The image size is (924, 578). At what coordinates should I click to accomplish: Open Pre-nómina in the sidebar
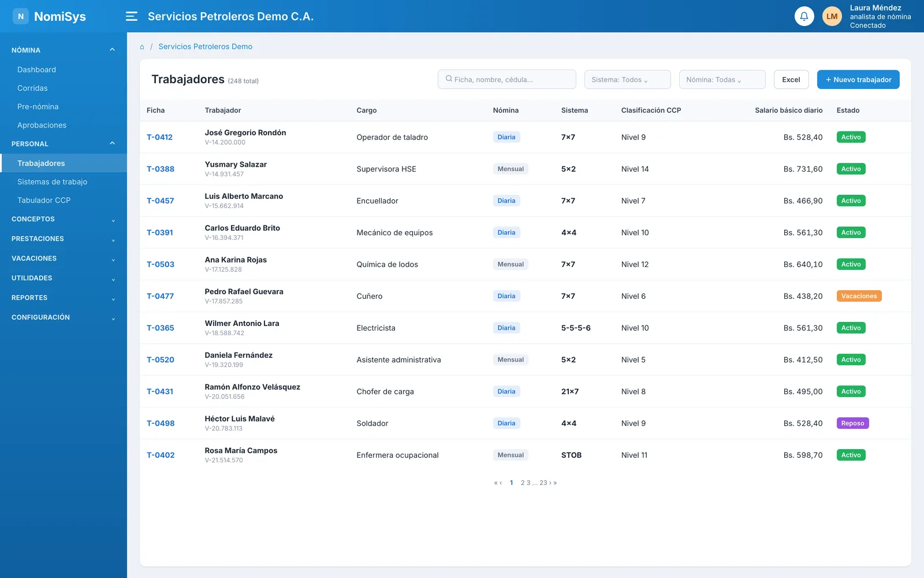(64, 106)
